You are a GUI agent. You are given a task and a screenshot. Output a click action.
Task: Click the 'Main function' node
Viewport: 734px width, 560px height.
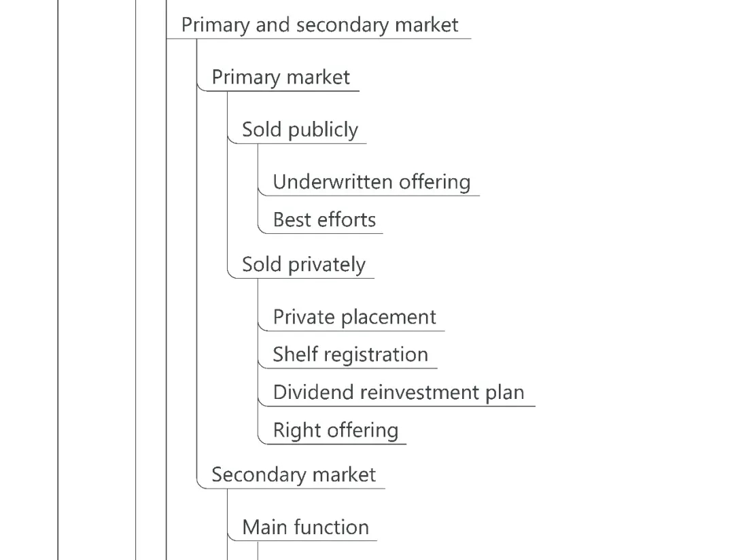point(305,527)
